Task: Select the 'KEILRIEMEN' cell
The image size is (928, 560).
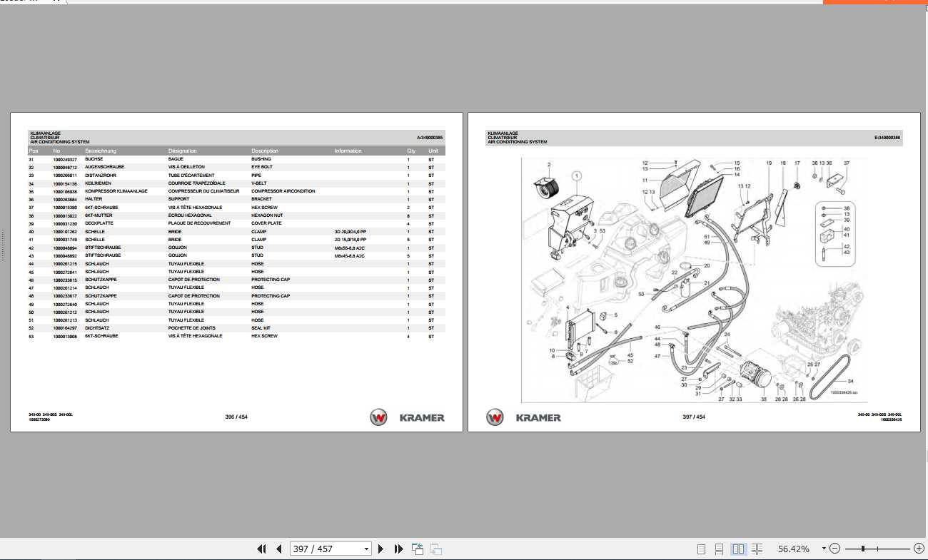Action: (98, 183)
